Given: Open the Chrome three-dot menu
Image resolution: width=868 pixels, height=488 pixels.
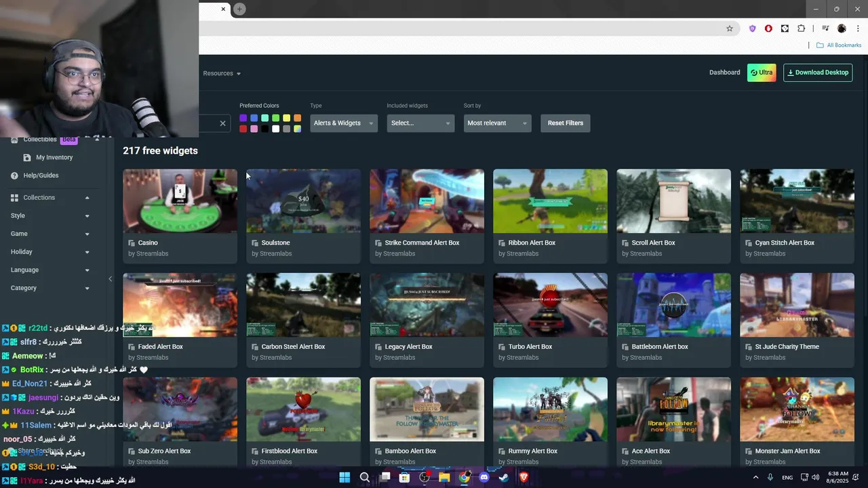Looking at the screenshot, I should pyautogui.click(x=858, y=28).
